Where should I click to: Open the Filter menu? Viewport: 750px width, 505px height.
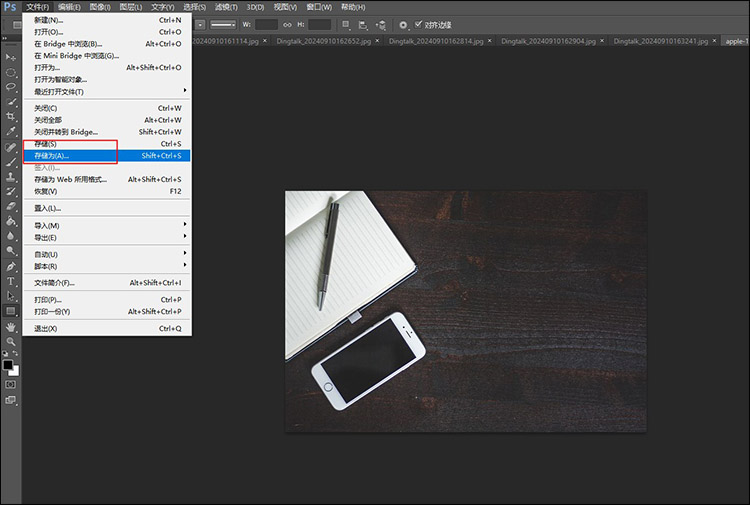pyautogui.click(x=226, y=7)
